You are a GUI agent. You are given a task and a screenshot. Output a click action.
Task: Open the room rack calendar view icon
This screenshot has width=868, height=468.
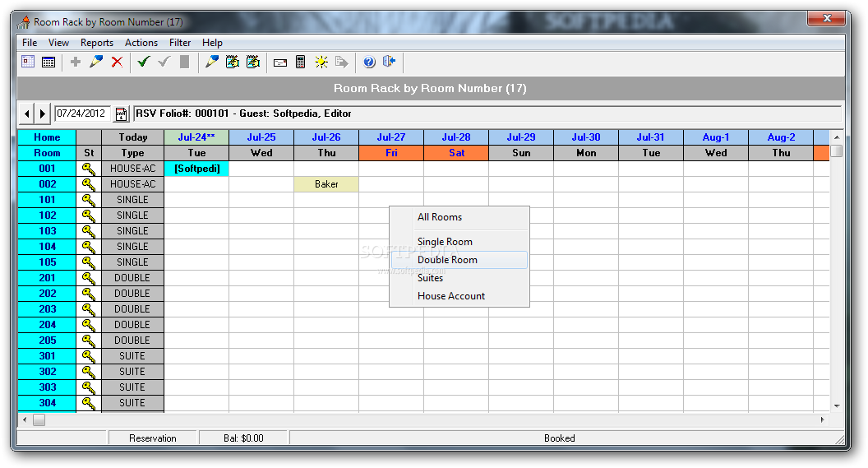(x=28, y=62)
